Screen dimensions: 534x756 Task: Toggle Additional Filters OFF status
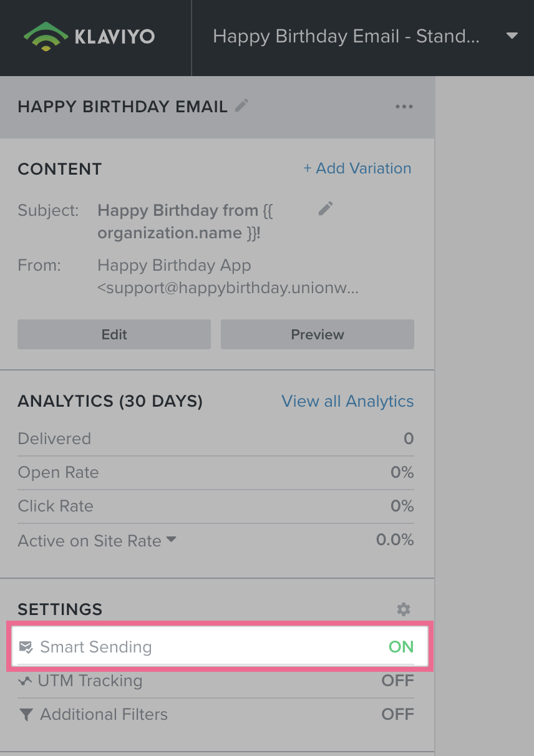point(397,714)
